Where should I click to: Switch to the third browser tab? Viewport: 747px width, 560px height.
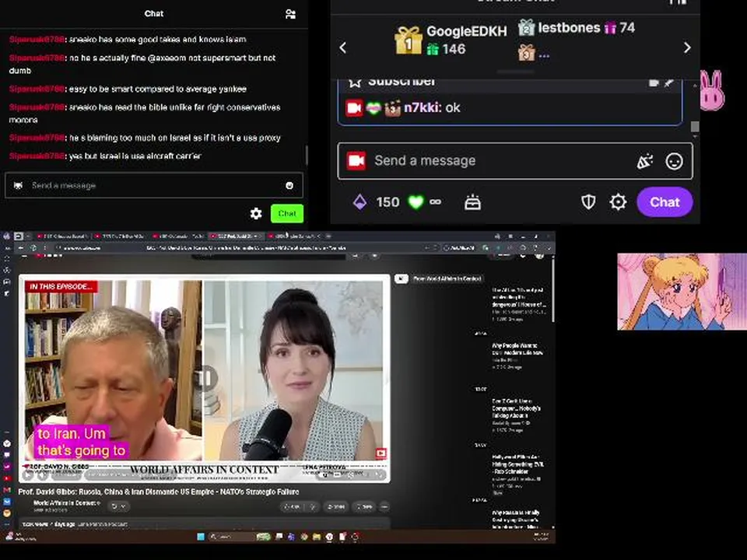(177, 236)
